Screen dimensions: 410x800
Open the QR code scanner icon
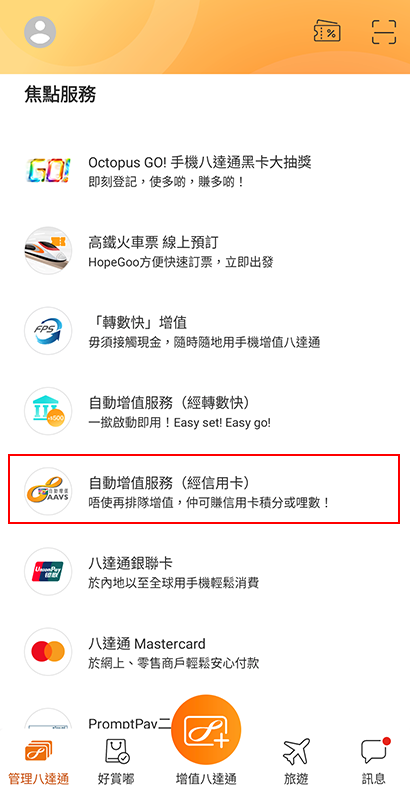383,32
